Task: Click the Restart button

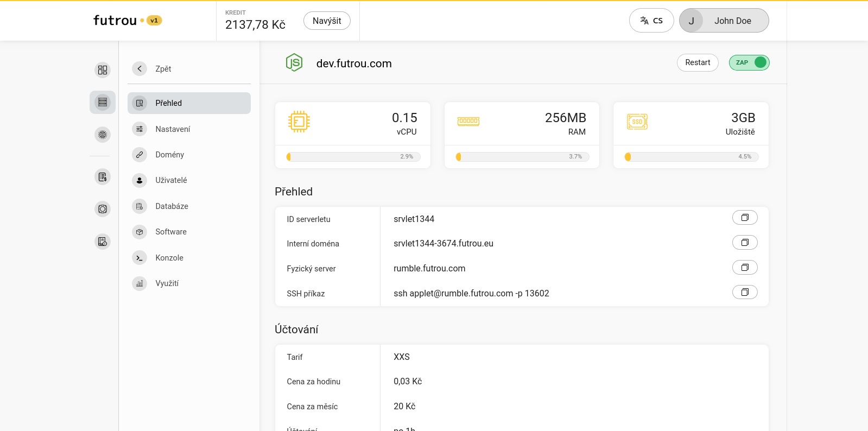Action: tap(698, 62)
